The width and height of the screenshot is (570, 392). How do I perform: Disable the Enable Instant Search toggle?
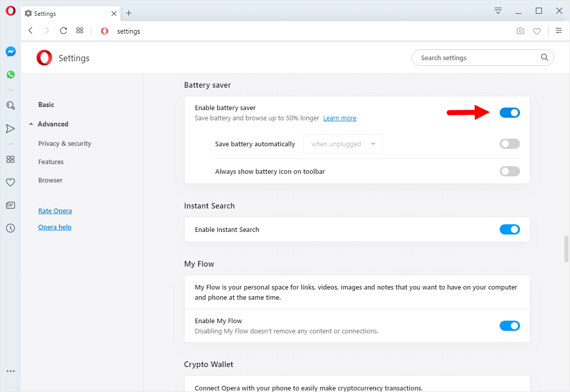pyautogui.click(x=510, y=229)
